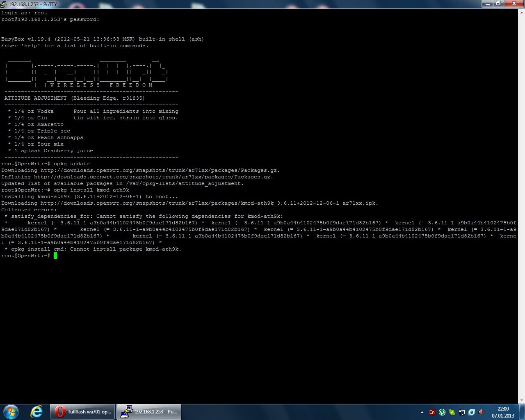Screen dimensions: 525x420
Task: Click the 'Installing kmod-ath9k' line
Action: (x=90, y=196)
